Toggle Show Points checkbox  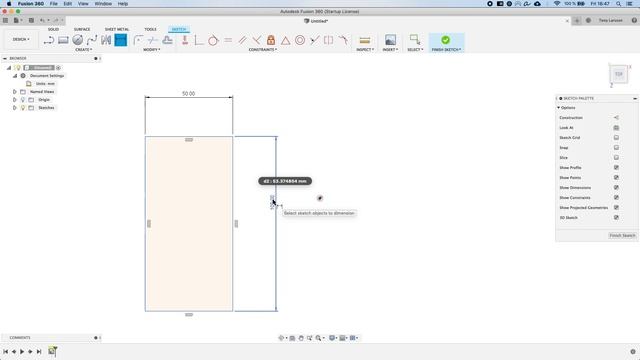616,178
